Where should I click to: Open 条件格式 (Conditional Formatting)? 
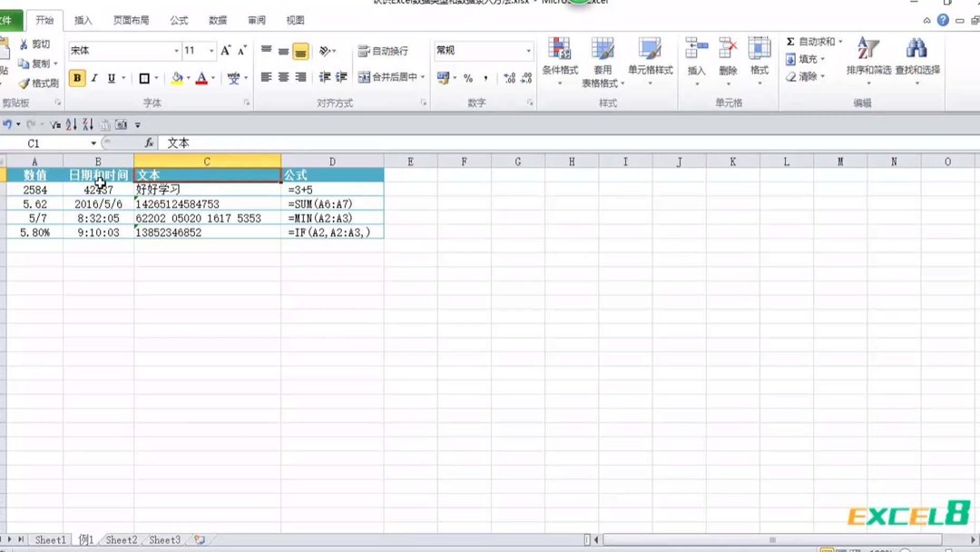click(x=560, y=59)
